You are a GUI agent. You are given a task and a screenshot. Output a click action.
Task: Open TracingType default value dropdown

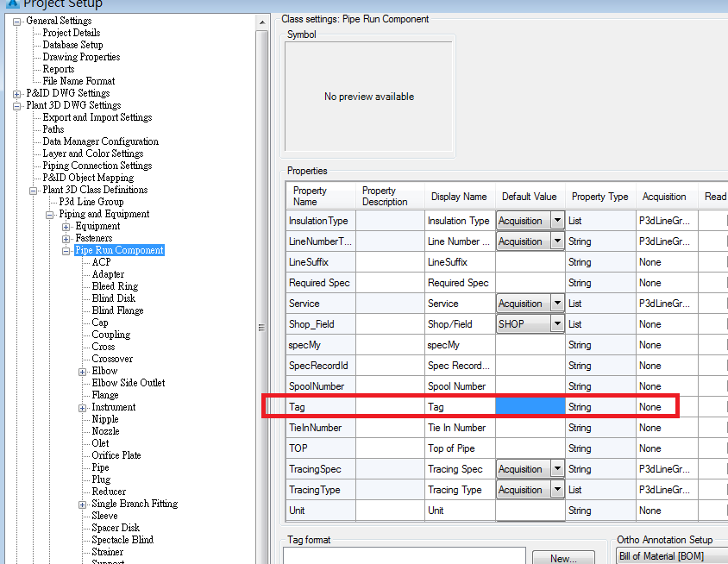tap(557, 490)
